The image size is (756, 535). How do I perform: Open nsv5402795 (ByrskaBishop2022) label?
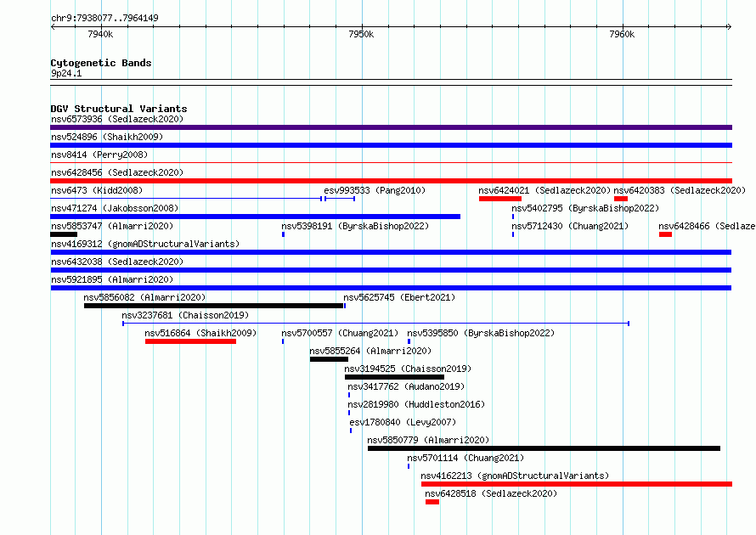coord(585,208)
